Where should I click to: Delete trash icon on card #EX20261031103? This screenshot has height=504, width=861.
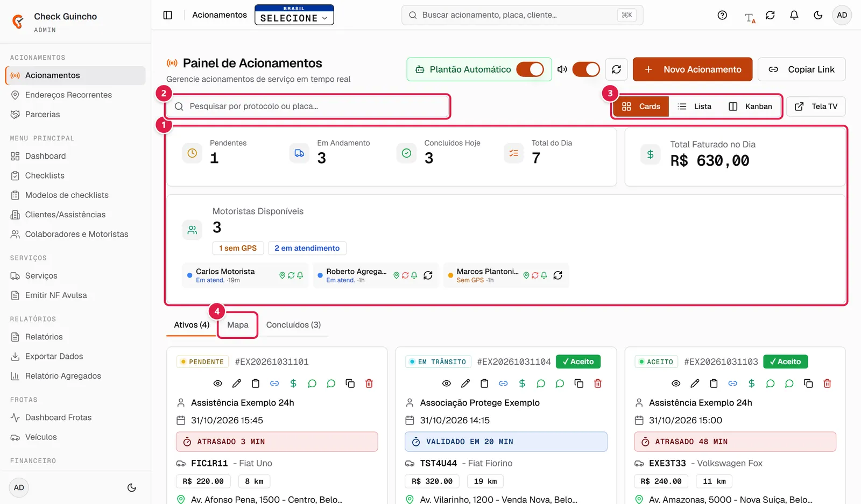click(x=827, y=384)
